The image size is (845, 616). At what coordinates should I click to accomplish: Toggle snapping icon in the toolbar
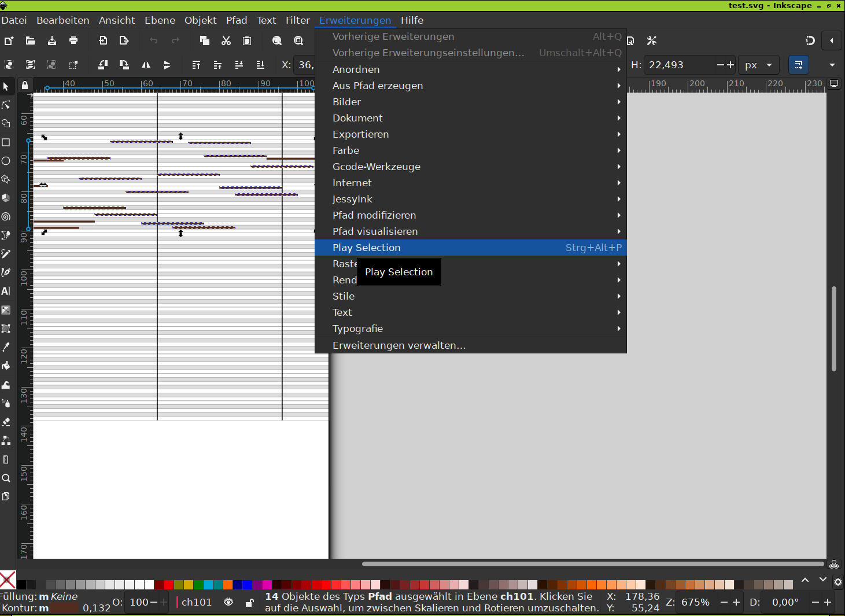coord(810,40)
